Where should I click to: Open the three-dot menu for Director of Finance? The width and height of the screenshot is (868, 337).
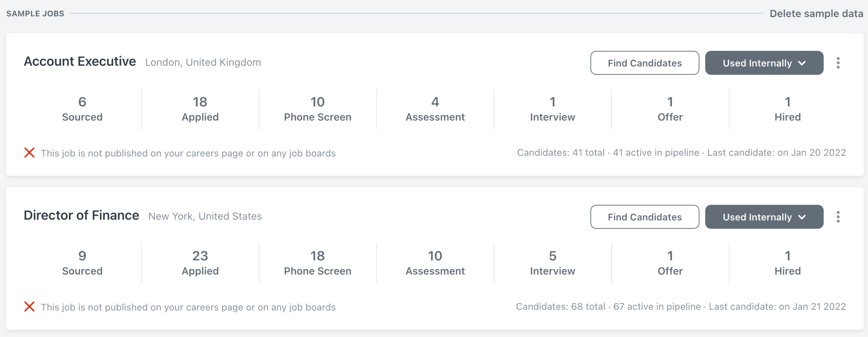(839, 217)
